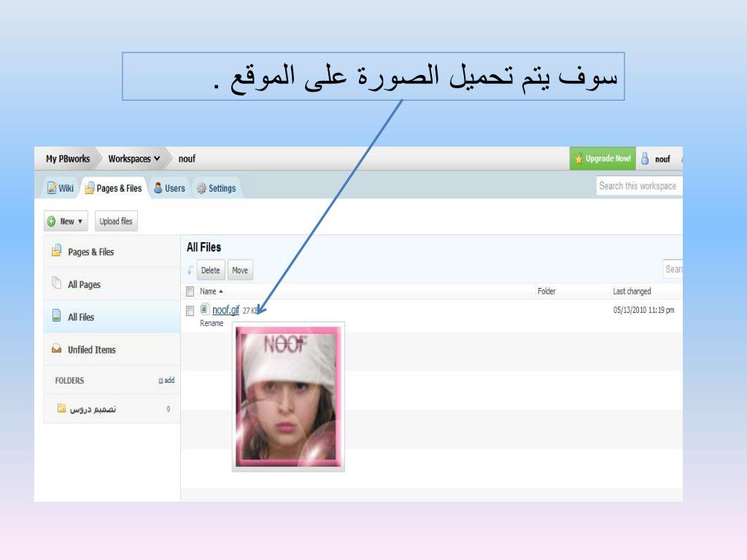This screenshot has width=747, height=560.
Task: Click the Delete button
Action: click(x=211, y=270)
